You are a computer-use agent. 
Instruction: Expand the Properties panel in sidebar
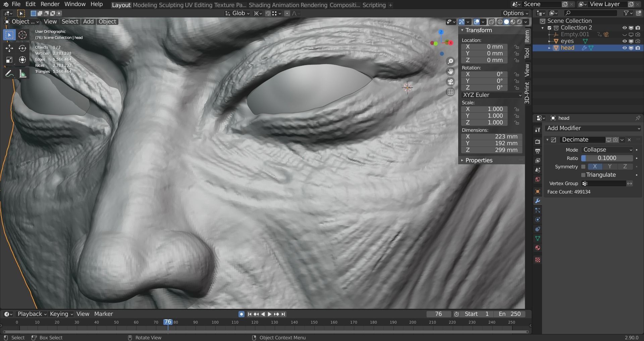coord(462,160)
